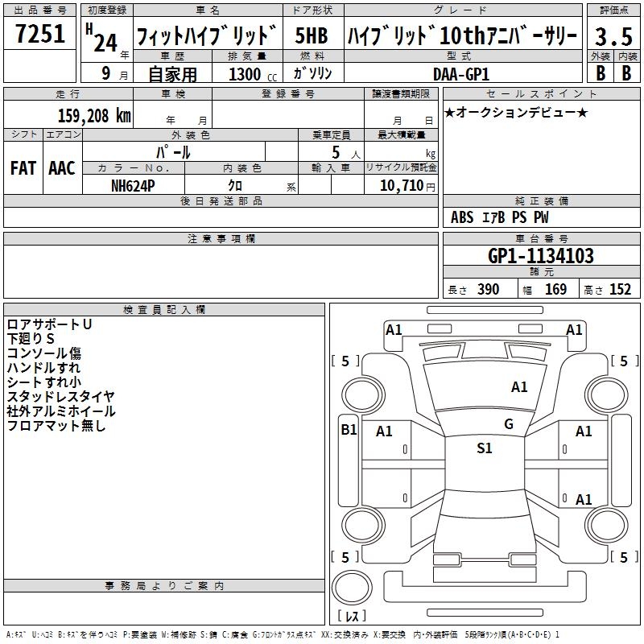Screen dimensions: 644x644
Task: Click the G mark on windshield
Action: tap(509, 424)
